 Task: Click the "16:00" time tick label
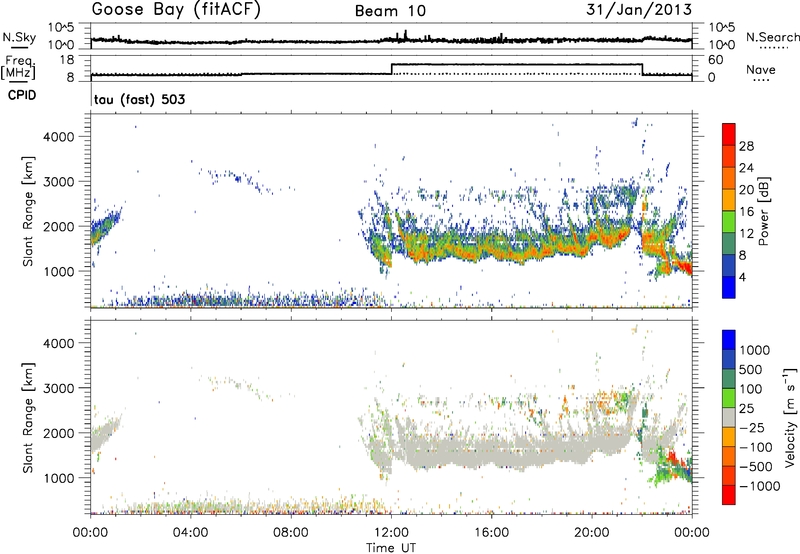coord(491,533)
